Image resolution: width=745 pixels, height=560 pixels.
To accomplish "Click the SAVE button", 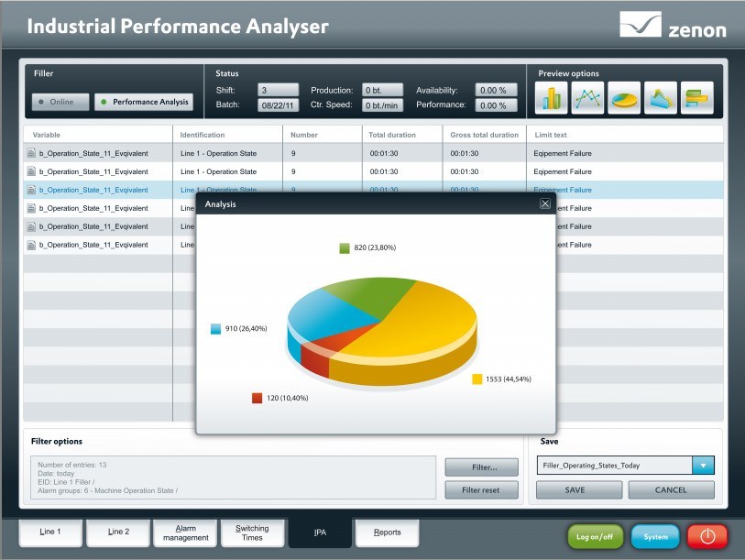I will [x=575, y=490].
